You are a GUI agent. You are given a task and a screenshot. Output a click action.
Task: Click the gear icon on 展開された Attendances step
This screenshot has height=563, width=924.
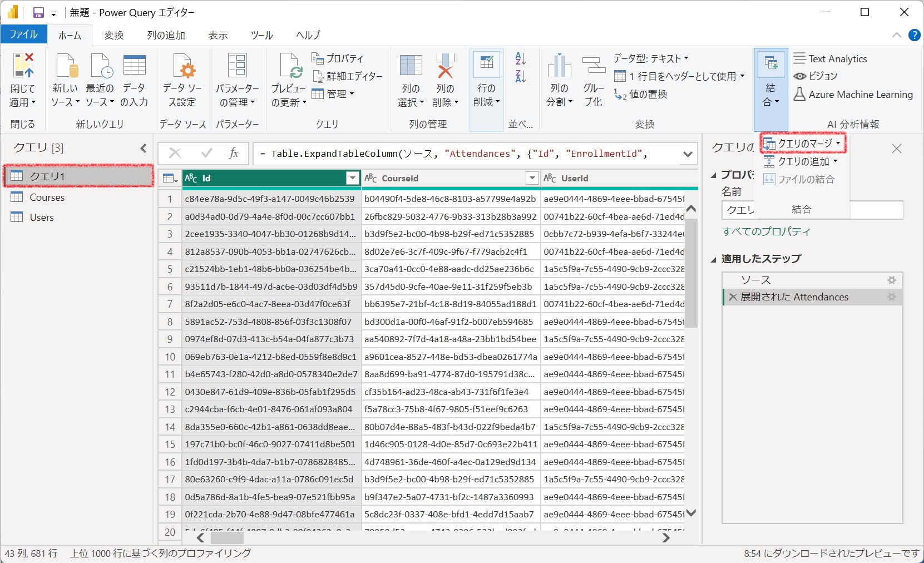(892, 297)
